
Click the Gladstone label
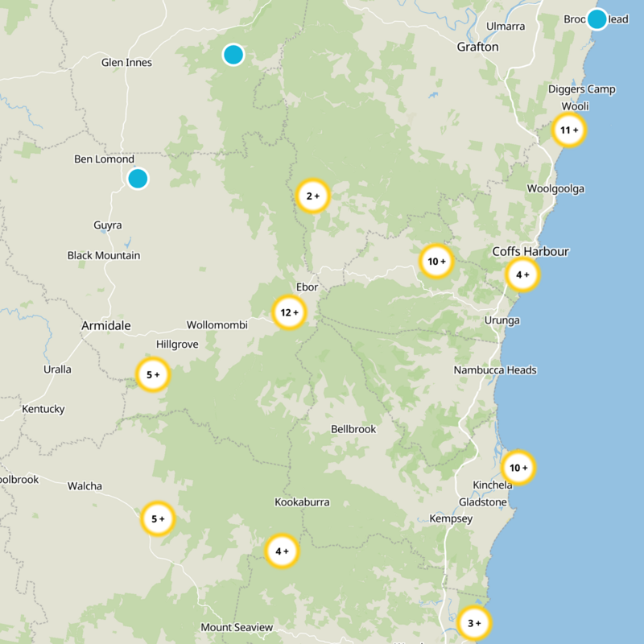tap(482, 502)
